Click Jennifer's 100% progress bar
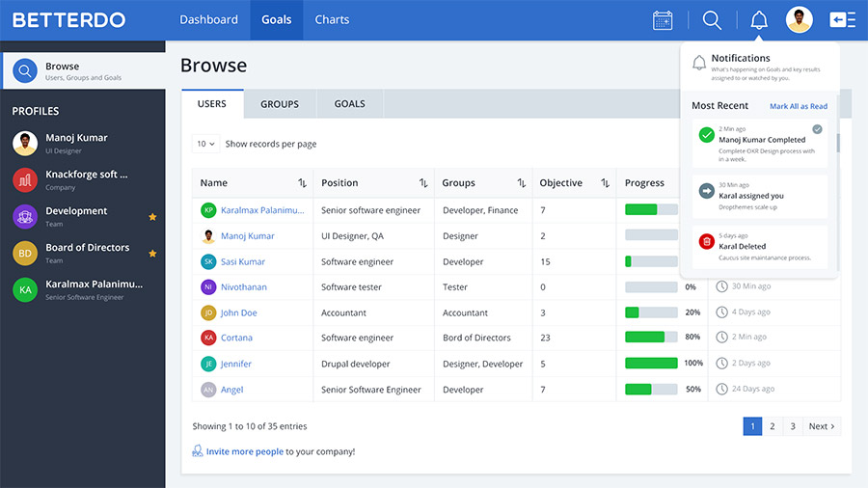Image resolution: width=868 pixels, height=488 pixels. point(651,364)
